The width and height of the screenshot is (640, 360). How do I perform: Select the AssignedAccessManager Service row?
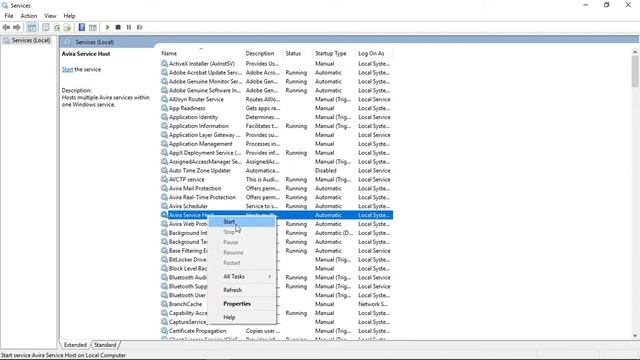click(x=276, y=162)
